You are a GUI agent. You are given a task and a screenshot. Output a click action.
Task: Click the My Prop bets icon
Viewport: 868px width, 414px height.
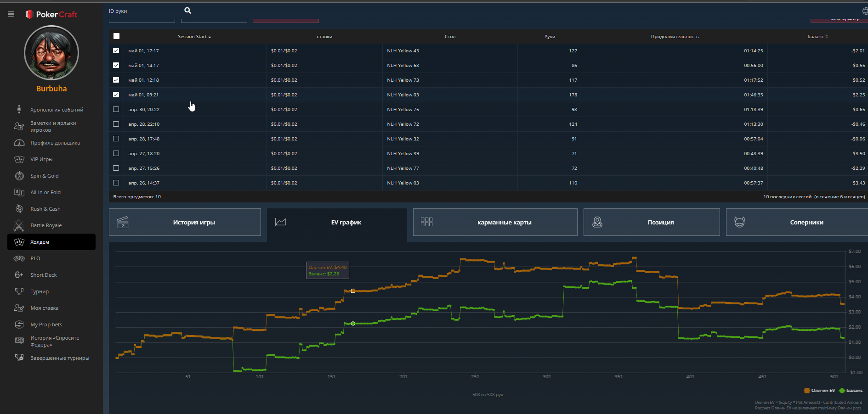pos(19,324)
